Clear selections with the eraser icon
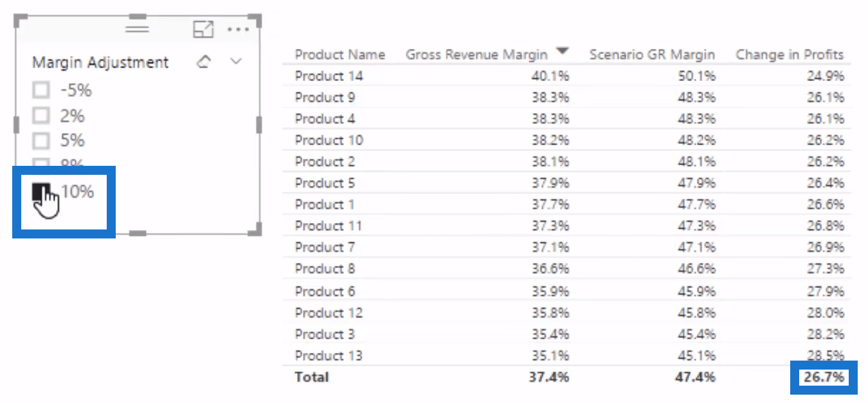 click(204, 62)
